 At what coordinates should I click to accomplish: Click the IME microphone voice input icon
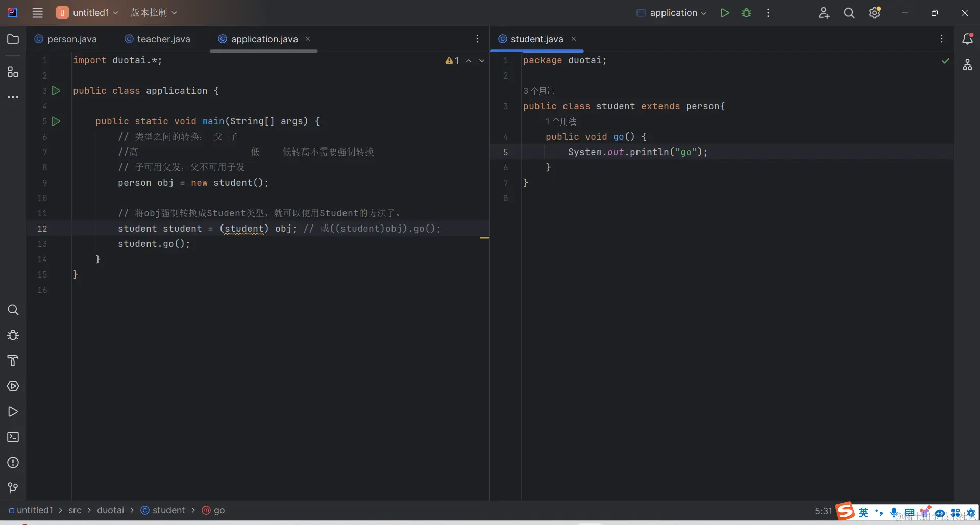(894, 512)
